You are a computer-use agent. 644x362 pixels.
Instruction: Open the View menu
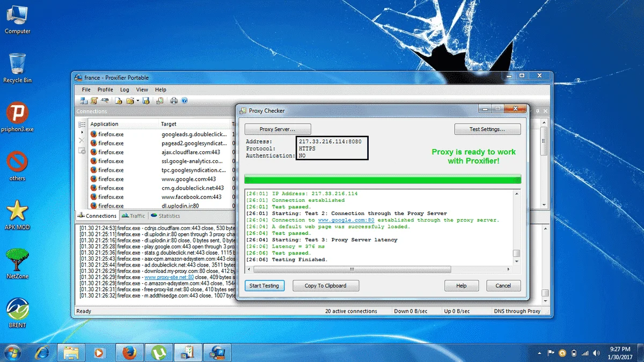(142, 90)
